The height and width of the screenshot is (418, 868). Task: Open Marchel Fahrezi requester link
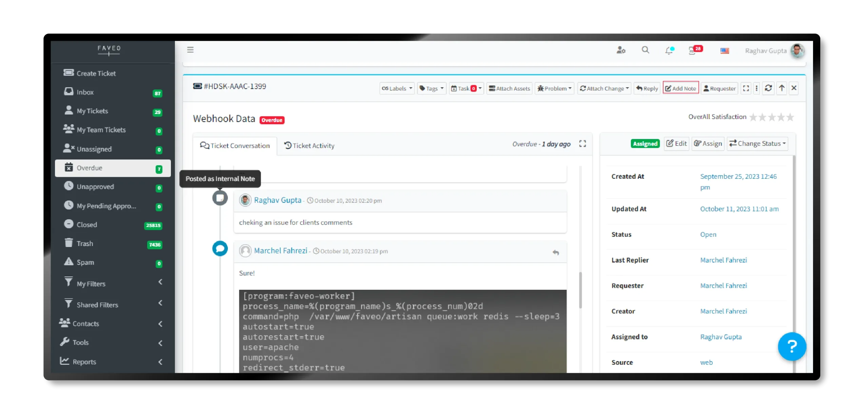[x=724, y=286]
